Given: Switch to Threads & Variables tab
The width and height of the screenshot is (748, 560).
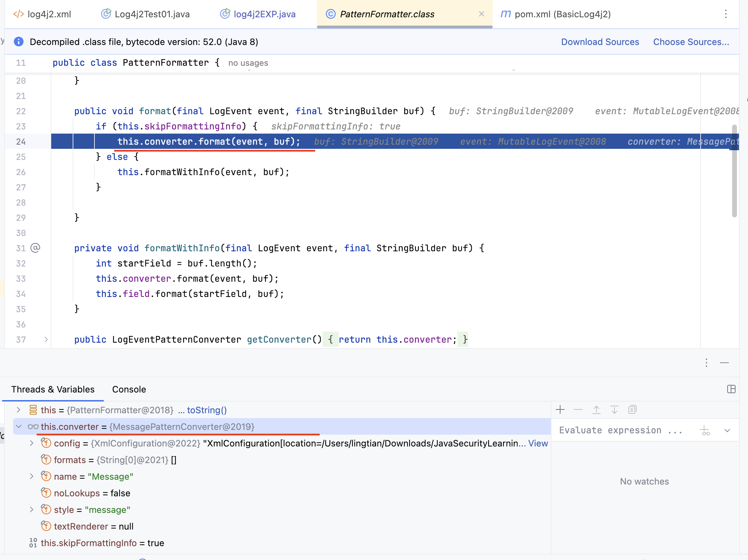Looking at the screenshot, I should 53,389.
